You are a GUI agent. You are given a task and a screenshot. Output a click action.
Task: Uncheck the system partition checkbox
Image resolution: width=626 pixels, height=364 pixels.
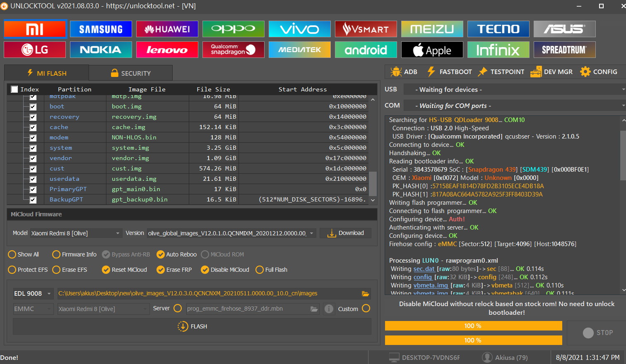[x=33, y=148]
